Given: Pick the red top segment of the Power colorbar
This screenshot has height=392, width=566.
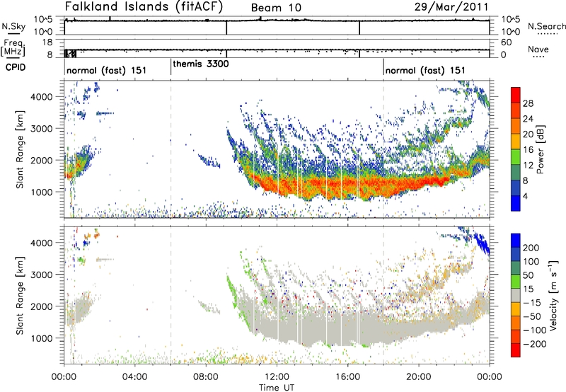Looking at the screenshot, I should 516,95.
